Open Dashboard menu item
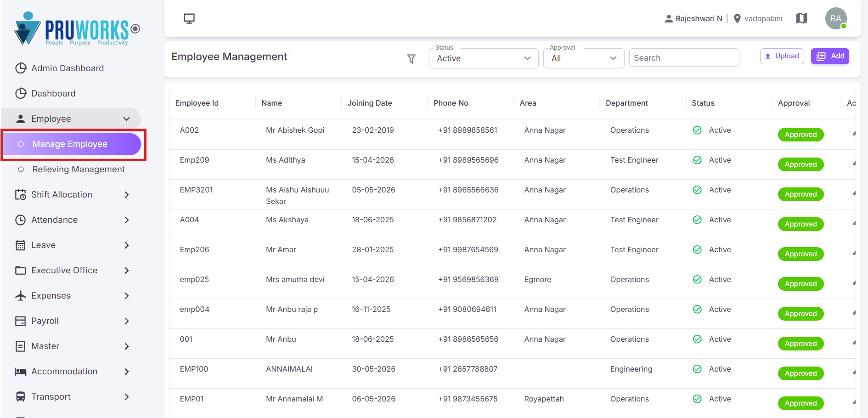Screen dimensions: 868x418 click(x=71, y=93)
